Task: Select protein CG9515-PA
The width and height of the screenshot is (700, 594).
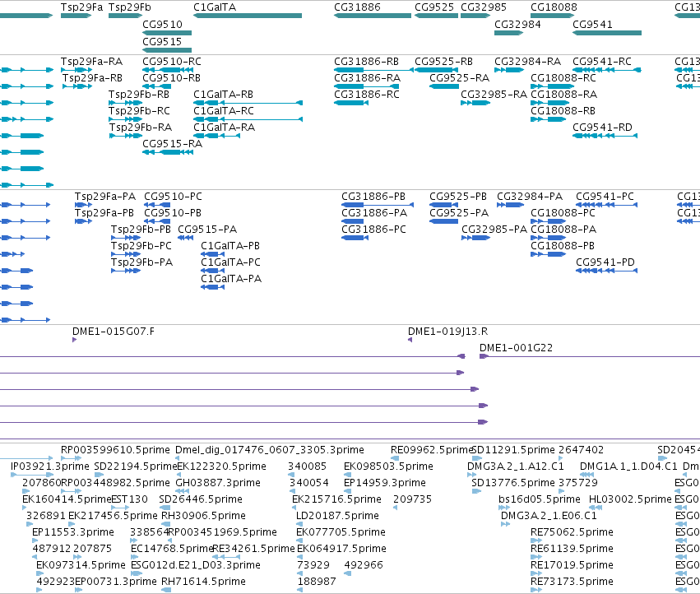Action: click(207, 230)
